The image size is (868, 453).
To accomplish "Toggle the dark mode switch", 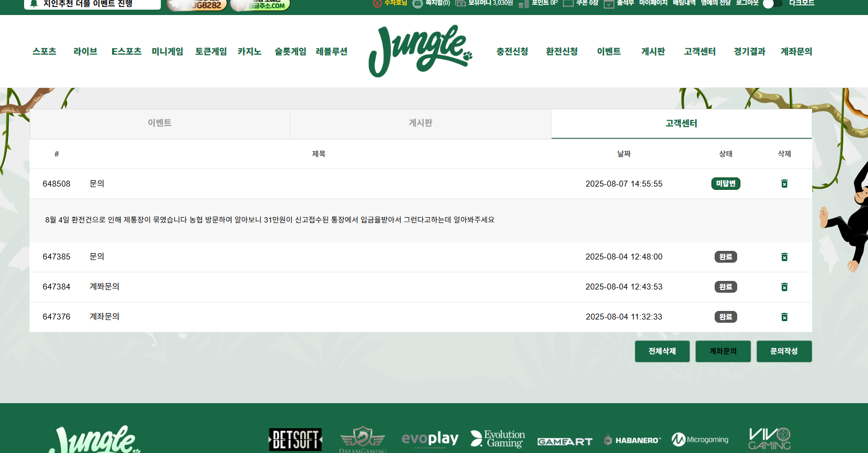I will (772, 4).
